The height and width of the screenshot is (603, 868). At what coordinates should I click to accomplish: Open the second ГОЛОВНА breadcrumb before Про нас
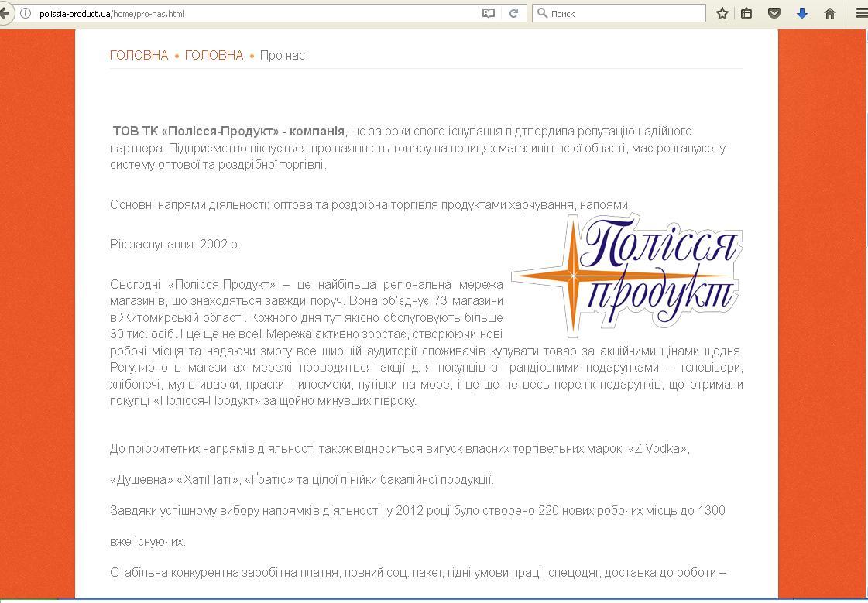pyautogui.click(x=214, y=55)
